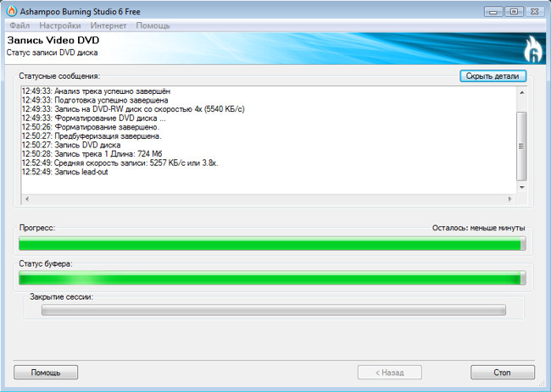Click the disabled < Назад button
This screenshot has height=392, width=551.
(390, 373)
